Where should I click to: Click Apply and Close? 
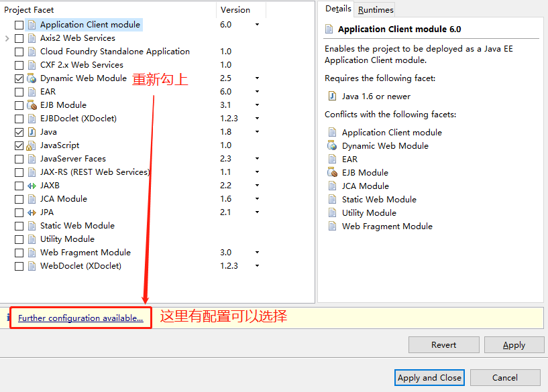(429, 378)
